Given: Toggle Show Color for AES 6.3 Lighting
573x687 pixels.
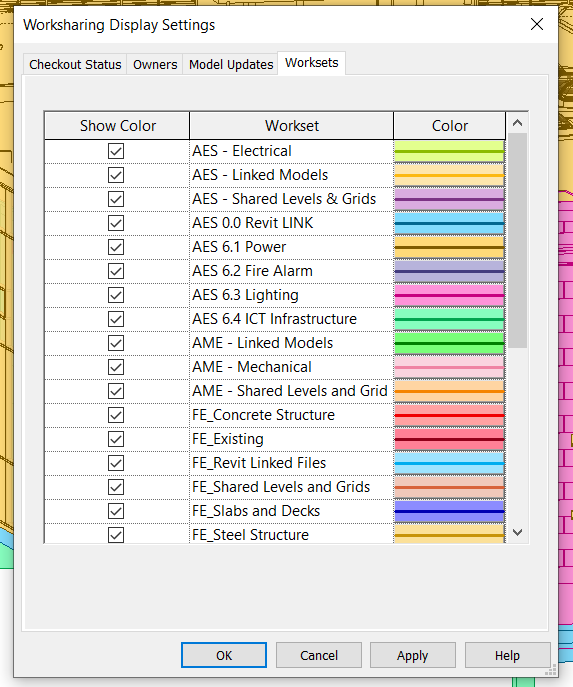Looking at the screenshot, I should coord(116,295).
